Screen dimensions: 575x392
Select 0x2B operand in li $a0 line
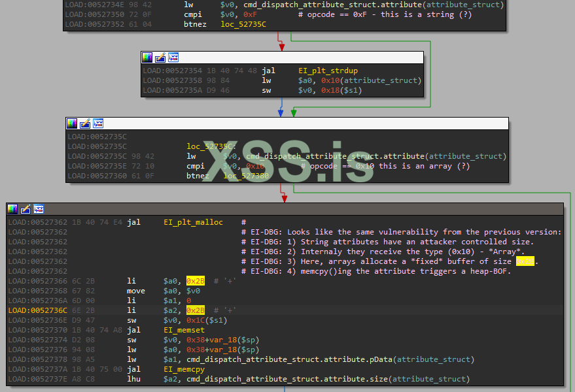pos(196,281)
